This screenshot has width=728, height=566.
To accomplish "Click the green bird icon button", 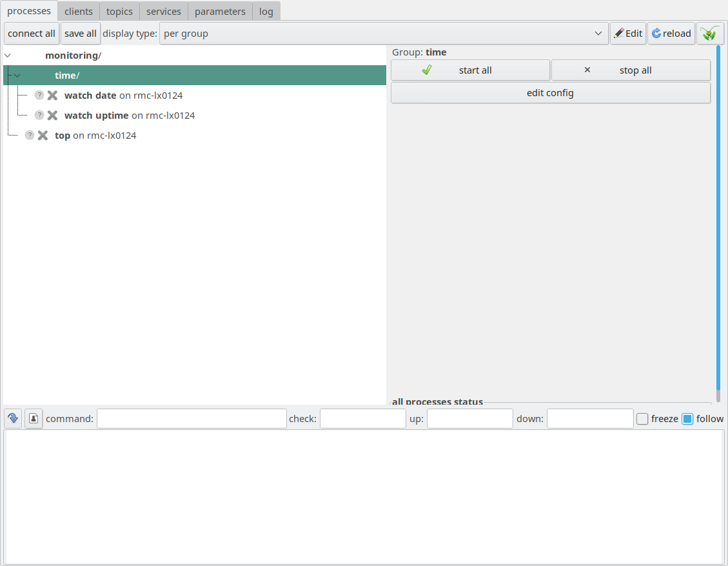I will pyautogui.click(x=710, y=34).
